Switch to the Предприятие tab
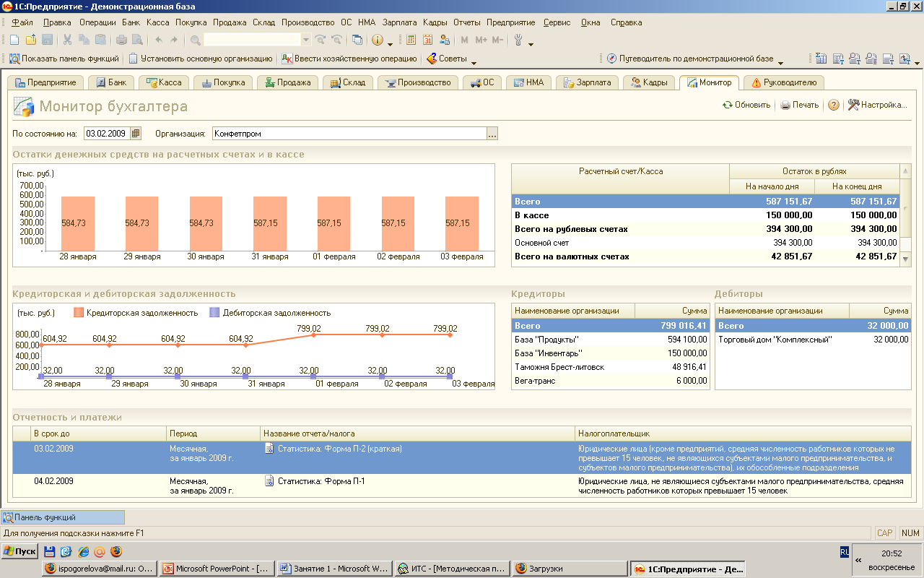This screenshot has height=578, width=924. click(x=45, y=82)
